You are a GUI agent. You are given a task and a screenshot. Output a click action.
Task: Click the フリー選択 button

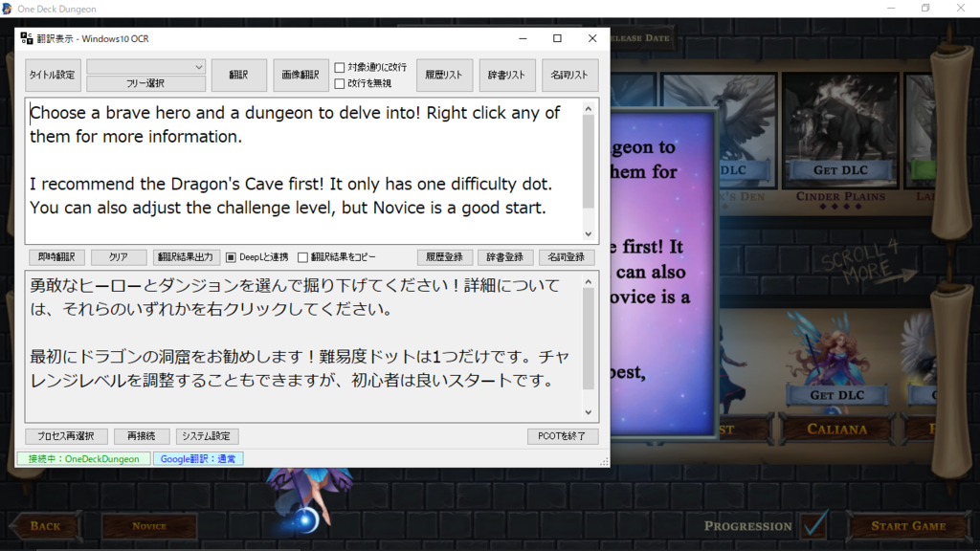[x=146, y=83]
